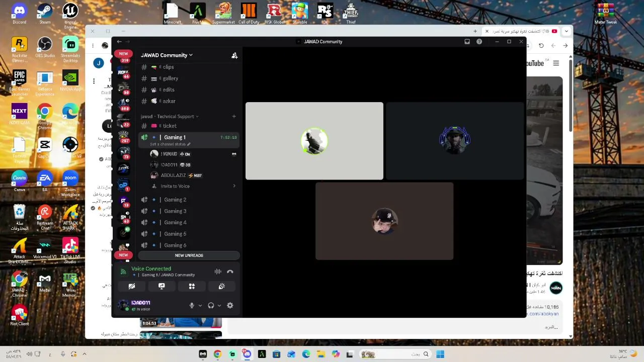Open the Epic Games Launcher desktop shortcut
The height and width of the screenshot is (362, 644).
click(x=19, y=83)
